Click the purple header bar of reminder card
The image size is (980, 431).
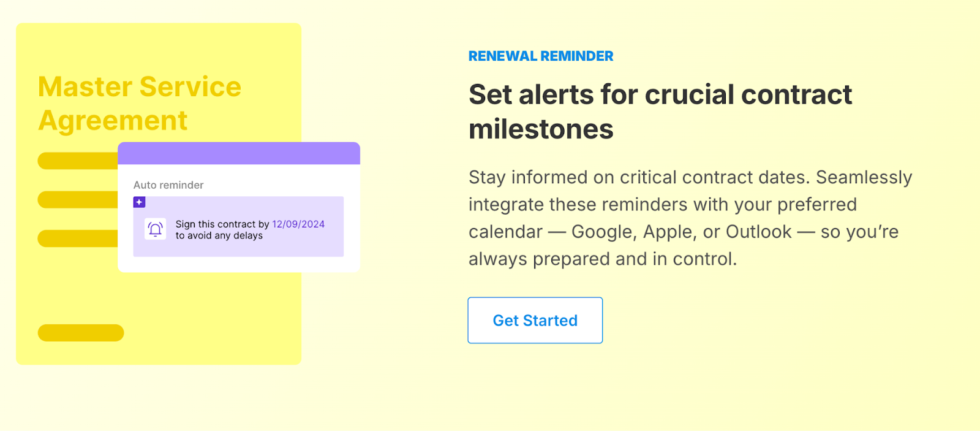coord(239,153)
